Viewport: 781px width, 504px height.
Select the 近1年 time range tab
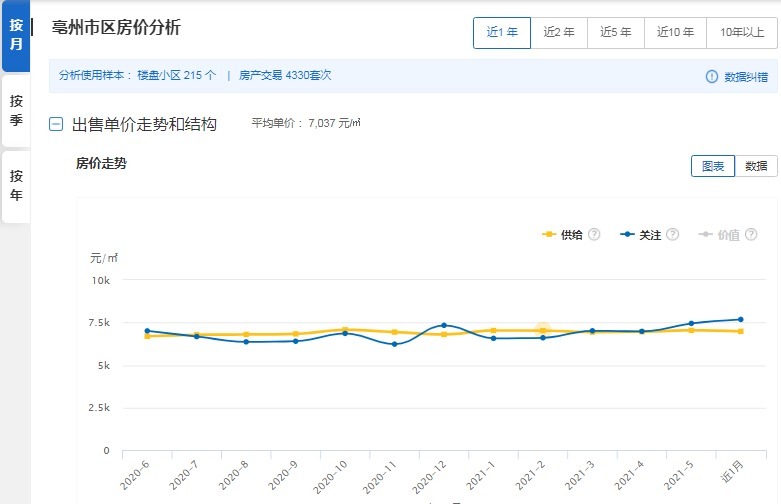[x=502, y=32]
